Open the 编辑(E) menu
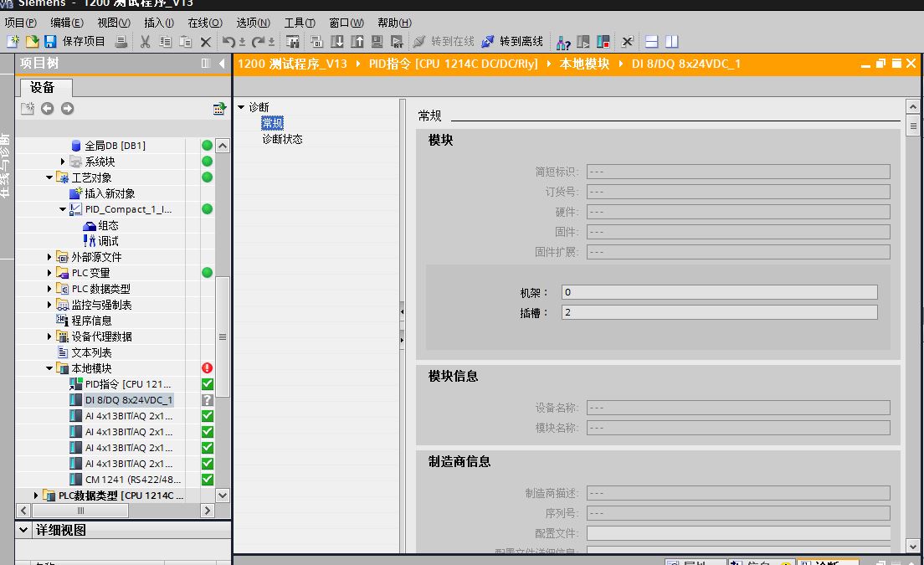This screenshot has height=565, width=924. (67, 23)
